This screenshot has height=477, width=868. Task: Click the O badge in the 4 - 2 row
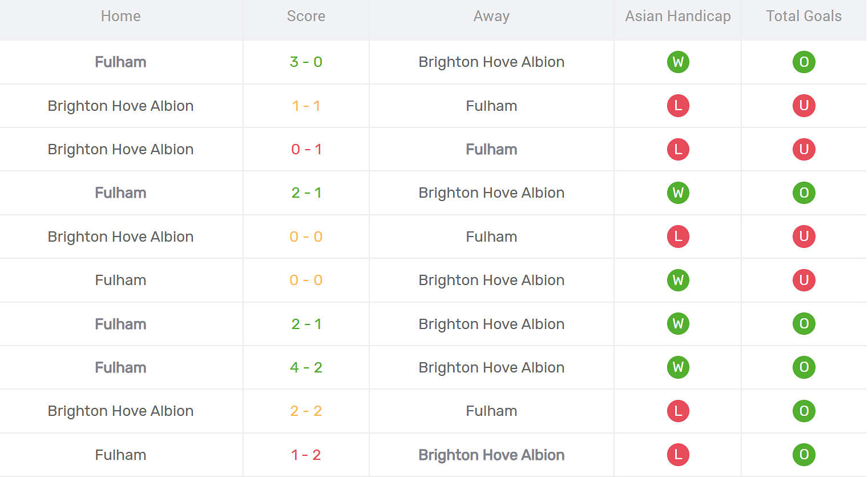tap(804, 367)
